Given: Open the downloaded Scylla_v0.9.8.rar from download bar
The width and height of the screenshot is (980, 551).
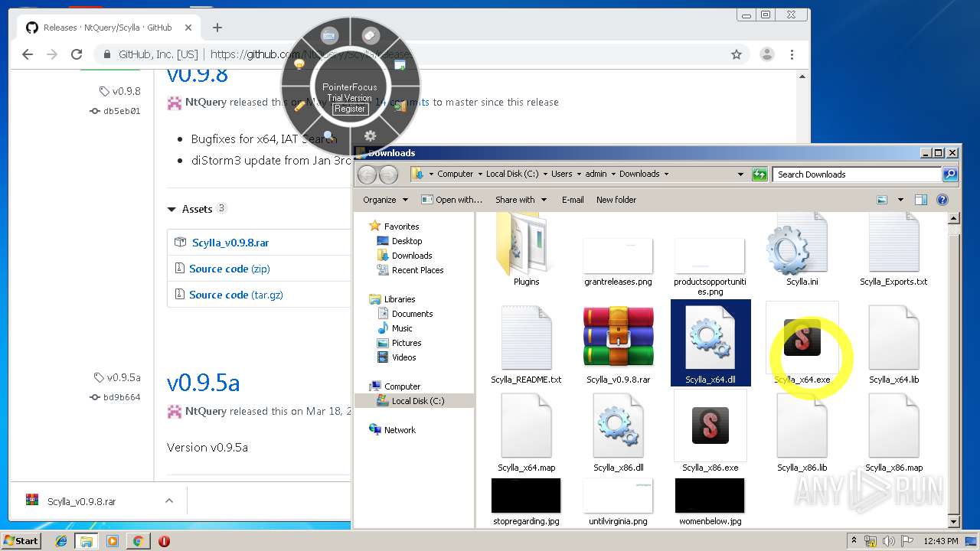Looking at the screenshot, I should pyautogui.click(x=81, y=502).
